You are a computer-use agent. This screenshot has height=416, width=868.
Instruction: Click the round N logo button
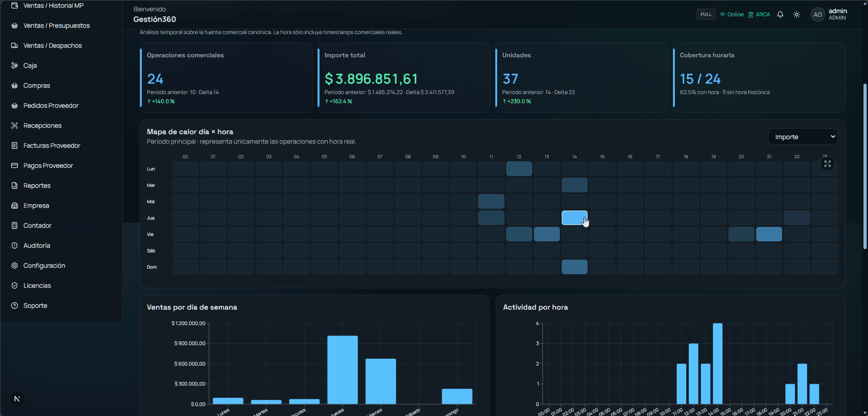(17, 399)
